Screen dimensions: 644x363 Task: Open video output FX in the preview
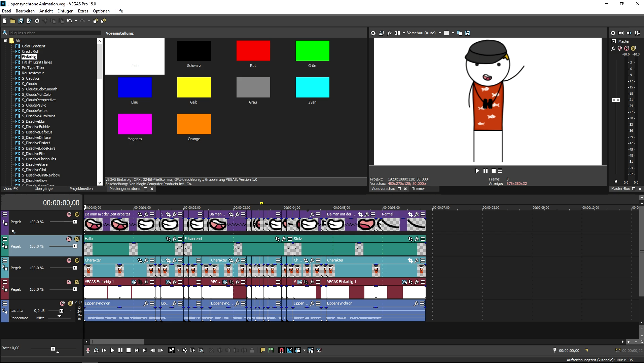coord(389,33)
